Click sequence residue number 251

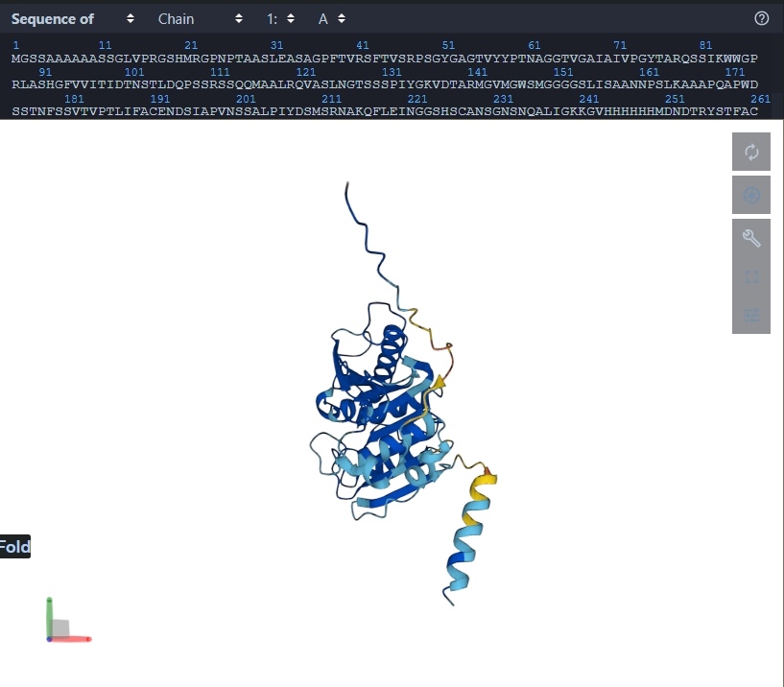[x=675, y=99]
